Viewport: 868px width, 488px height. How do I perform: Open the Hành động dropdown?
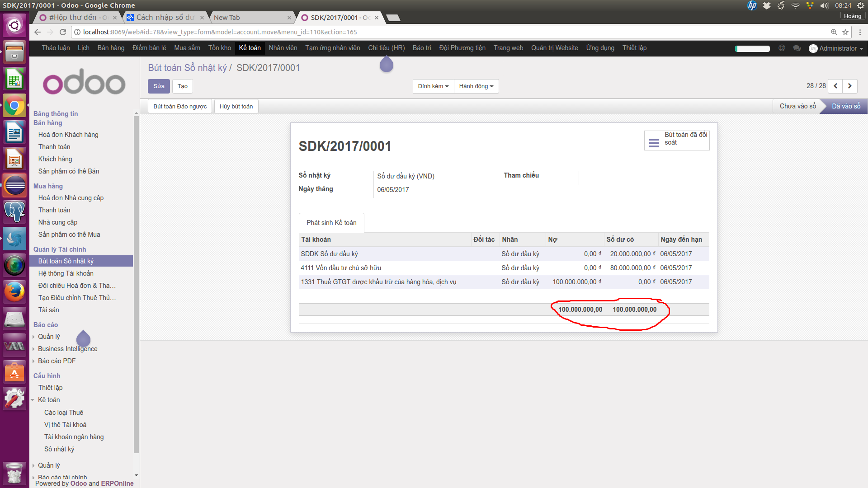coord(476,86)
